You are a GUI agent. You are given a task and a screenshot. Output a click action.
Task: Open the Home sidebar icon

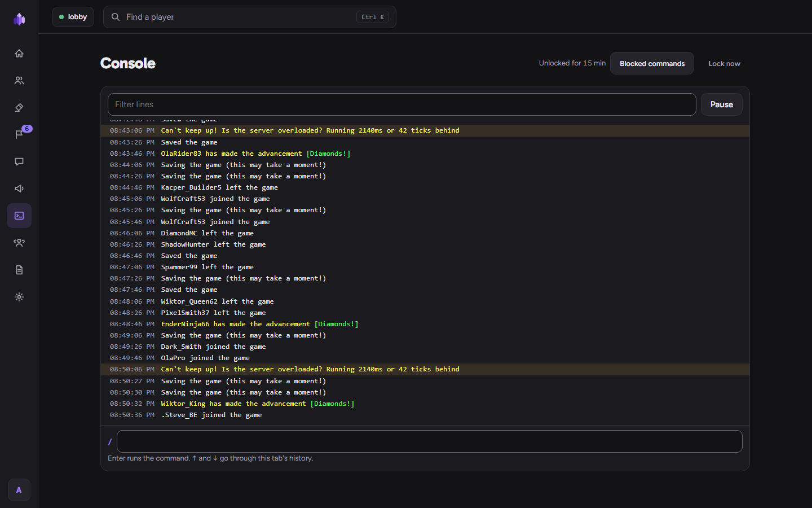coord(19,53)
